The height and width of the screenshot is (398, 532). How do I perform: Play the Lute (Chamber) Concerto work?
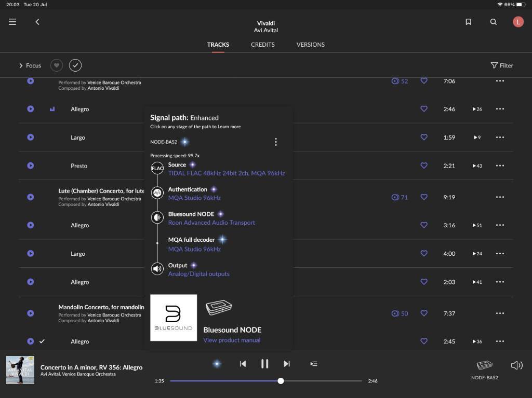[x=31, y=197]
